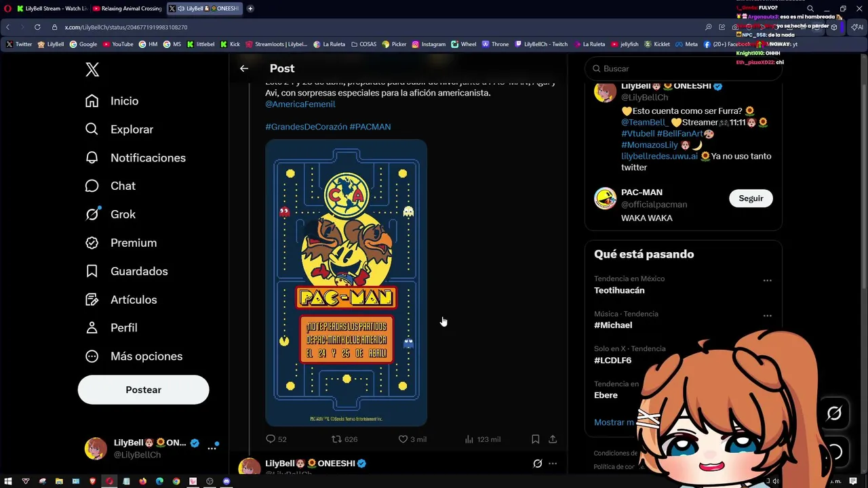Follow the PAC-MAN account with Seguir

click(x=751, y=199)
